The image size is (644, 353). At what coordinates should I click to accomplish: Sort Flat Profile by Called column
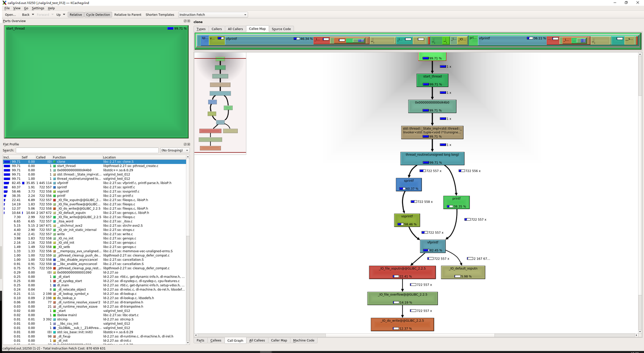coord(44,157)
